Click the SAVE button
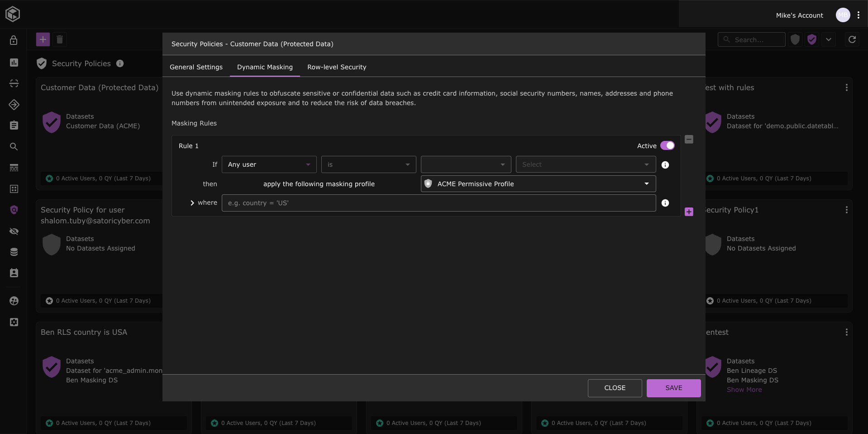 (x=673, y=388)
